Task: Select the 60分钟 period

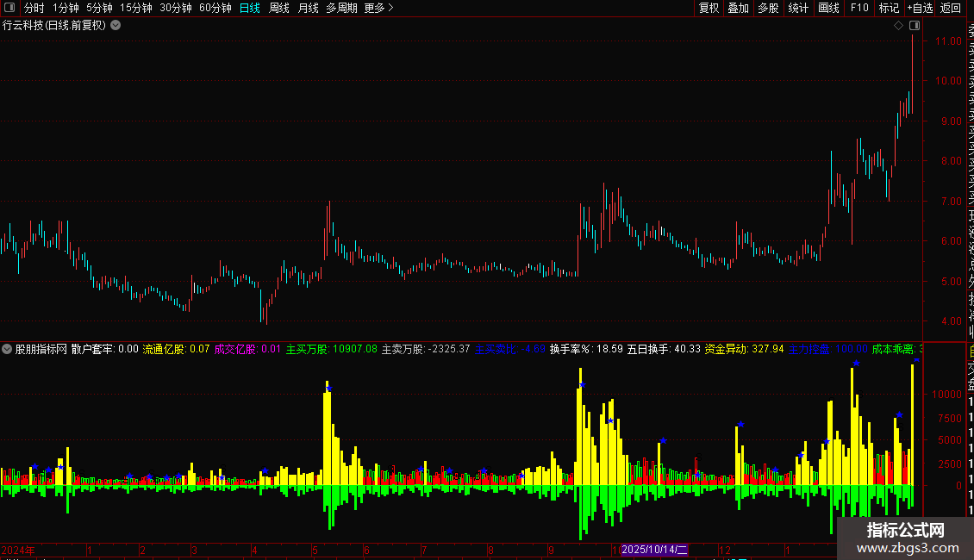Action: pos(215,8)
